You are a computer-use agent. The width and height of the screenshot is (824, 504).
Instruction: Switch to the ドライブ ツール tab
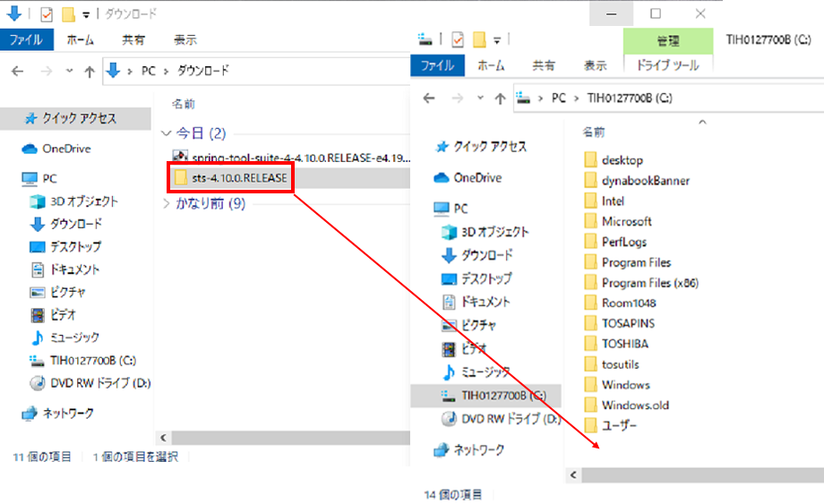[x=667, y=65]
